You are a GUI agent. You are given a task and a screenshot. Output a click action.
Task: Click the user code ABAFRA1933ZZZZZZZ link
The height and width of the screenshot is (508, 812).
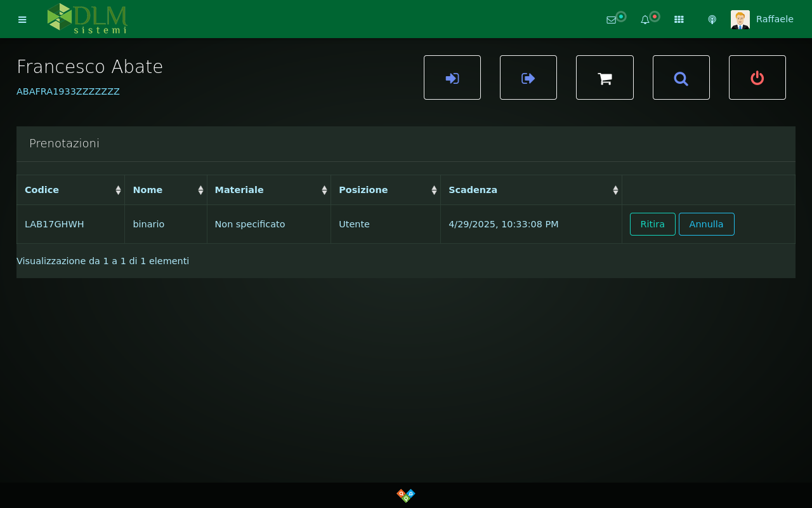tap(68, 91)
